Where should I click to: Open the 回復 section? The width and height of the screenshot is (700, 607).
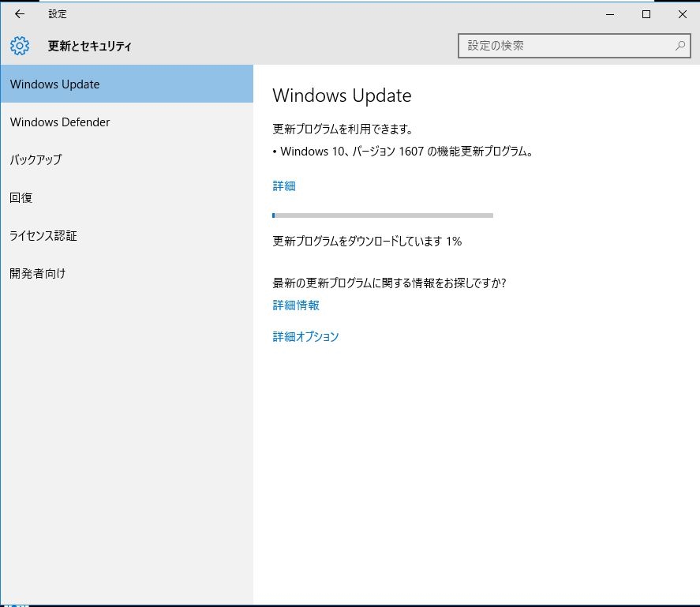pos(127,197)
